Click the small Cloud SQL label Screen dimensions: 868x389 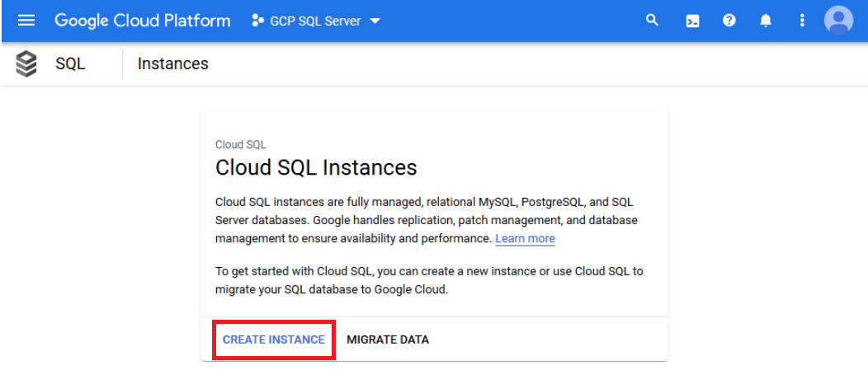241,145
